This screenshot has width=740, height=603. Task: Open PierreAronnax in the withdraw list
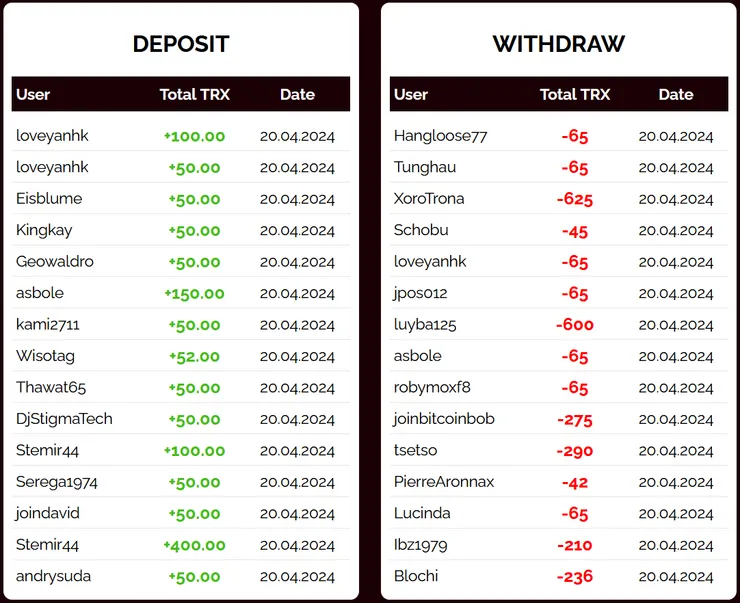click(x=444, y=482)
